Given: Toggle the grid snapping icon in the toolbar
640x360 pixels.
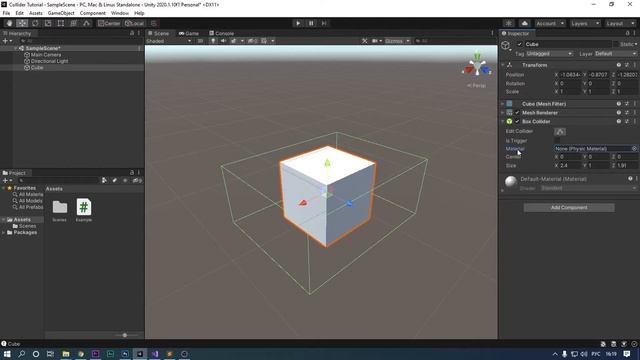Looking at the screenshot, I should pos(154,23).
